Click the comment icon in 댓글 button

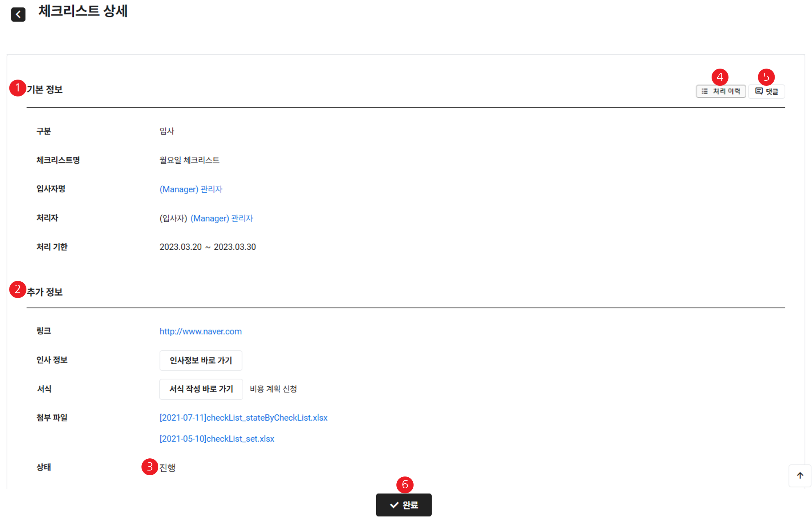(759, 91)
